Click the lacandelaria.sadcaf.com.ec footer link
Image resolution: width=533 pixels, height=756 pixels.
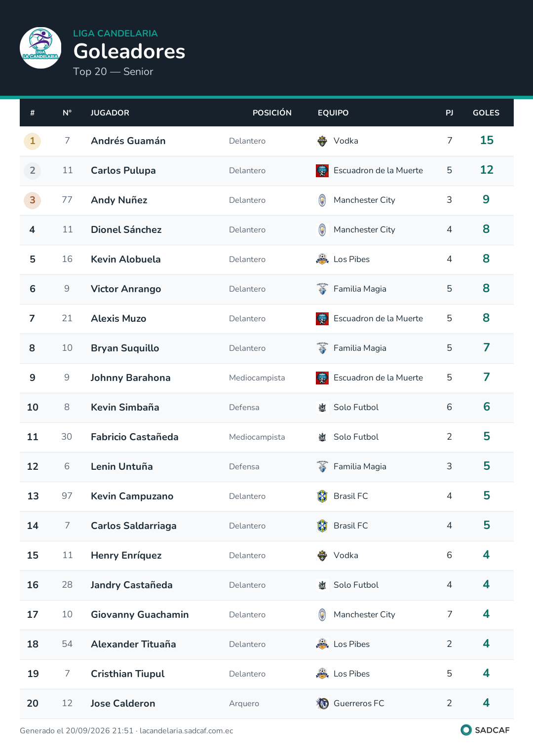(186, 731)
